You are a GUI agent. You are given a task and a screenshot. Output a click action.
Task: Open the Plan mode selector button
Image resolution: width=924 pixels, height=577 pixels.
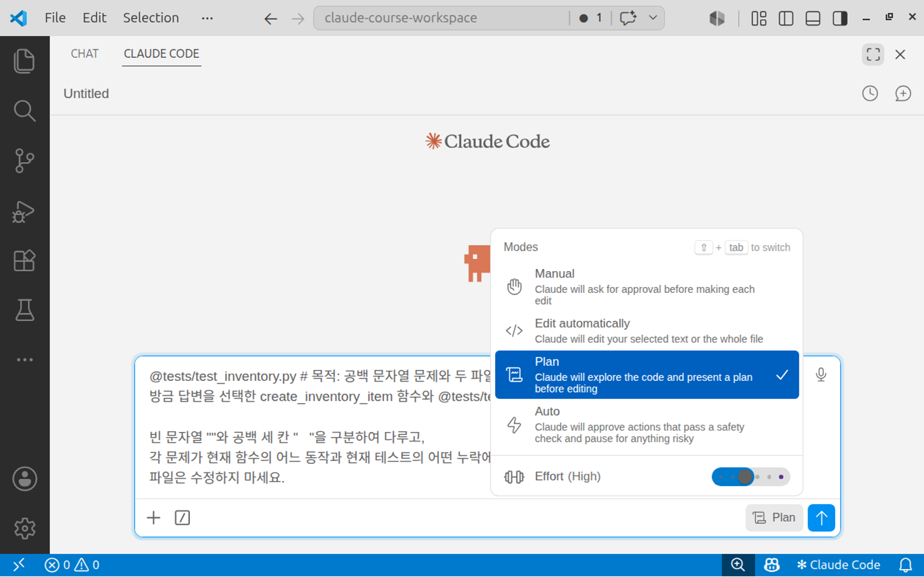[774, 517]
